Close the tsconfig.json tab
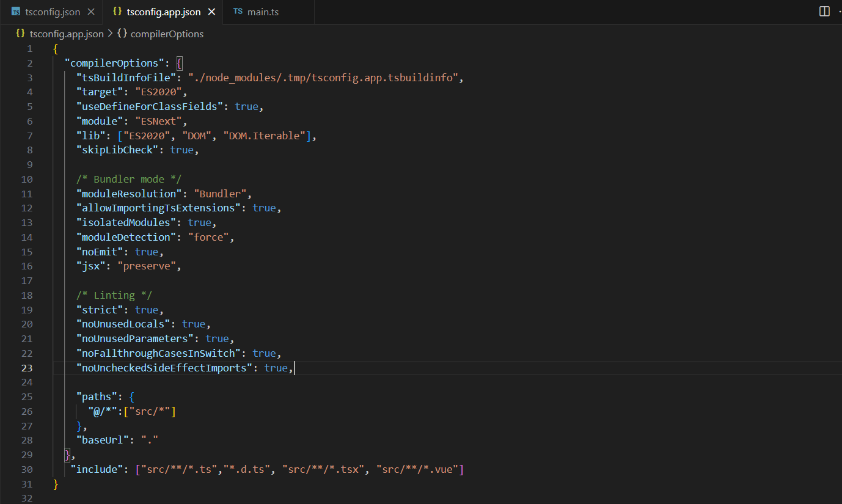 91,12
